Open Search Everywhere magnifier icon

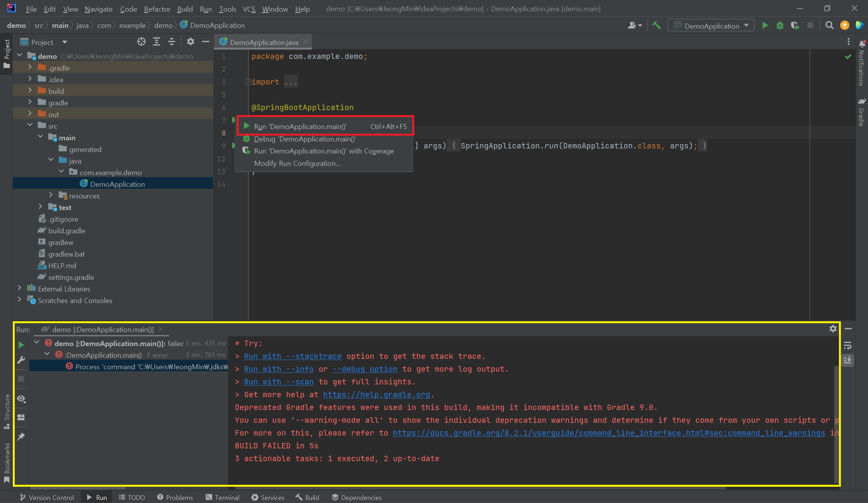[x=829, y=26]
